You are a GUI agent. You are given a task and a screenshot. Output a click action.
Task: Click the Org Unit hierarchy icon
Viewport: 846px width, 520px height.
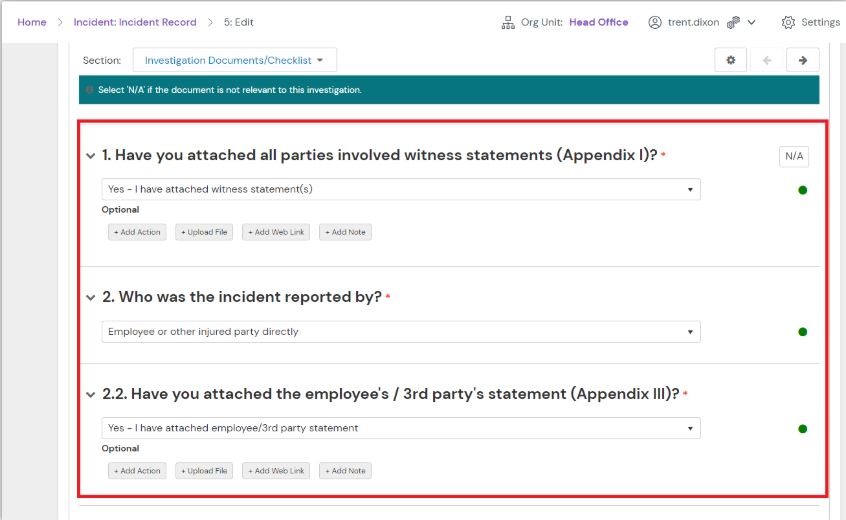coord(508,22)
